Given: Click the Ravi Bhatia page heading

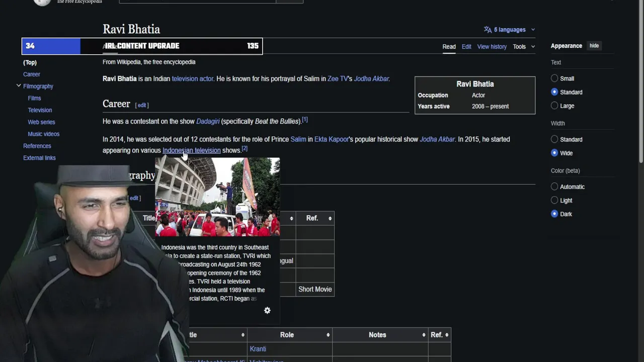Looking at the screenshot, I should click(x=131, y=29).
